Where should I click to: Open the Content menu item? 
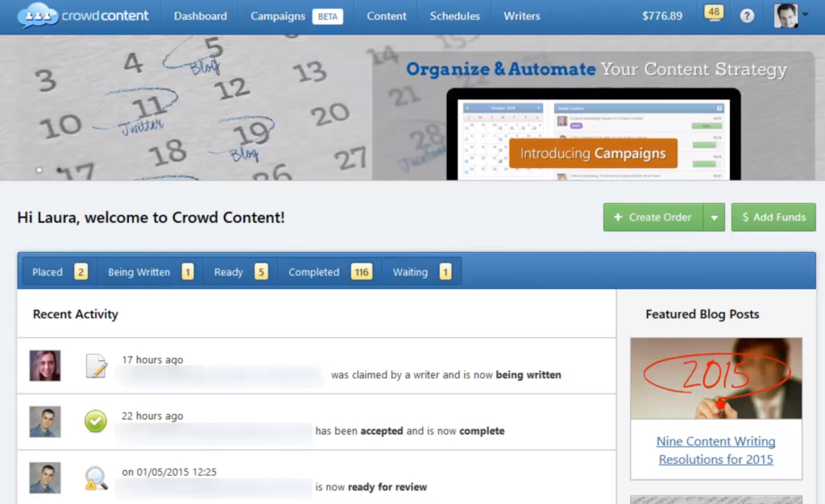(x=387, y=16)
